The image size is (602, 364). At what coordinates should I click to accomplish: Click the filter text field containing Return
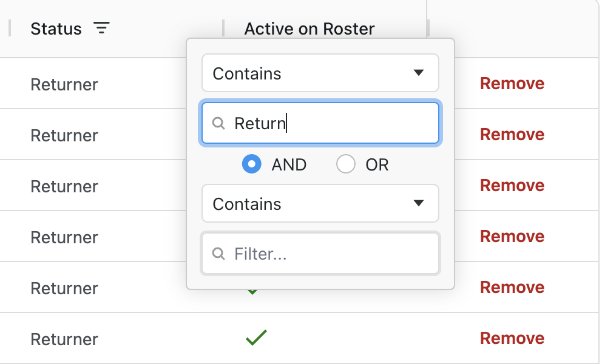(x=328, y=123)
